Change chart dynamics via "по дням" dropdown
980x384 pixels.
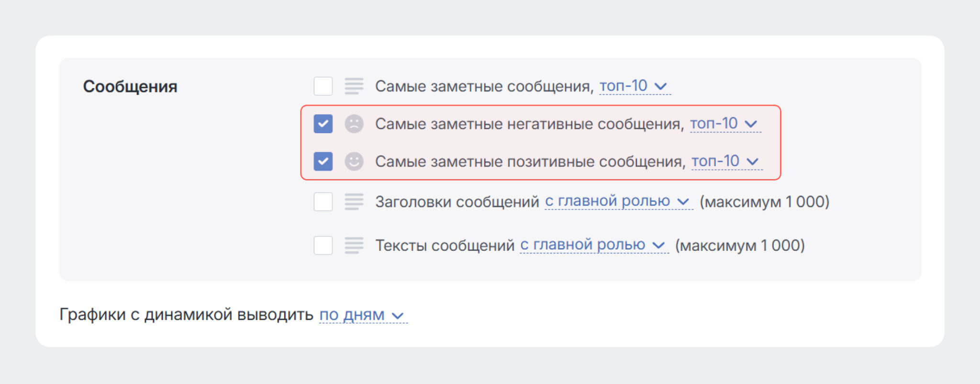pos(362,315)
